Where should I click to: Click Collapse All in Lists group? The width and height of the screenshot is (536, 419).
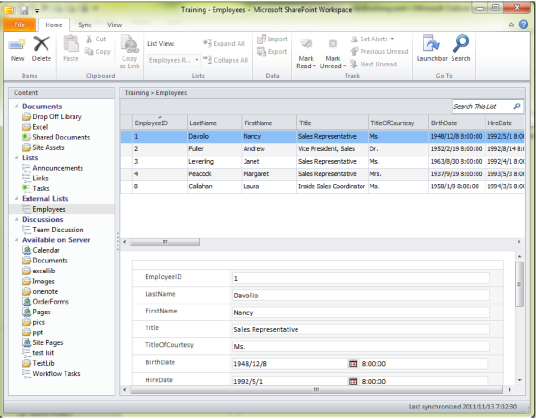[226, 60]
